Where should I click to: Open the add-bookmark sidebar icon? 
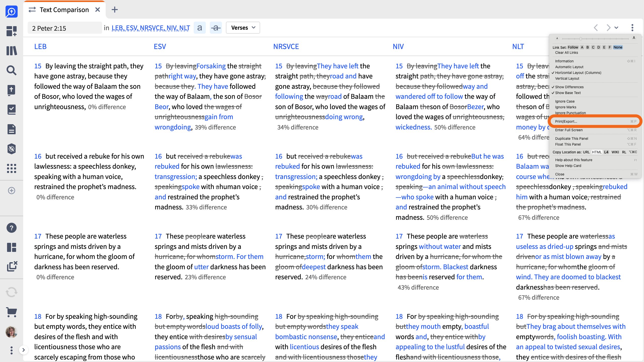pyautogui.click(x=12, y=90)
